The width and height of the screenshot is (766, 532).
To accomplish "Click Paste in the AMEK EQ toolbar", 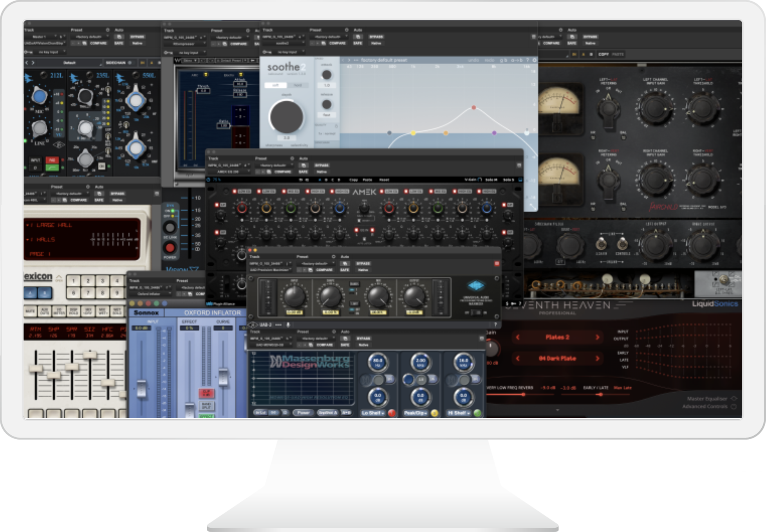I will coord(367,180).
